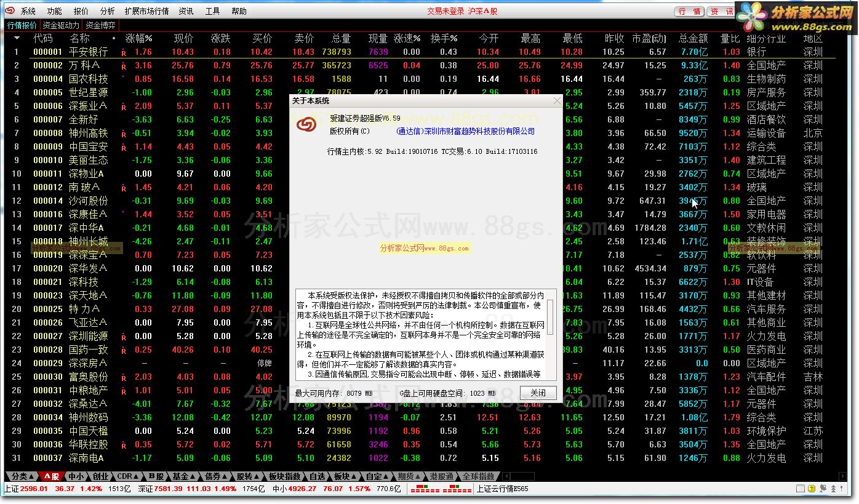859x504 pixels.
Task: Click the 关闭 button in the About dialog
Action: coord(538,393)
